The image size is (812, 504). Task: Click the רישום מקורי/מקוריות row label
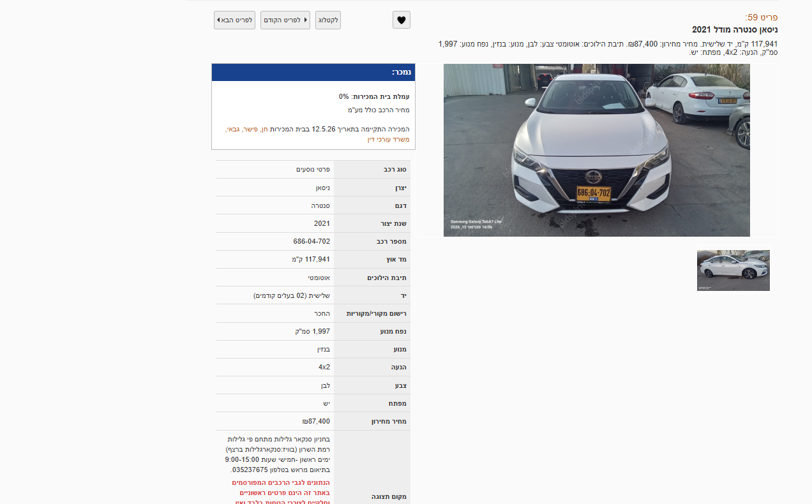[376, 314]
